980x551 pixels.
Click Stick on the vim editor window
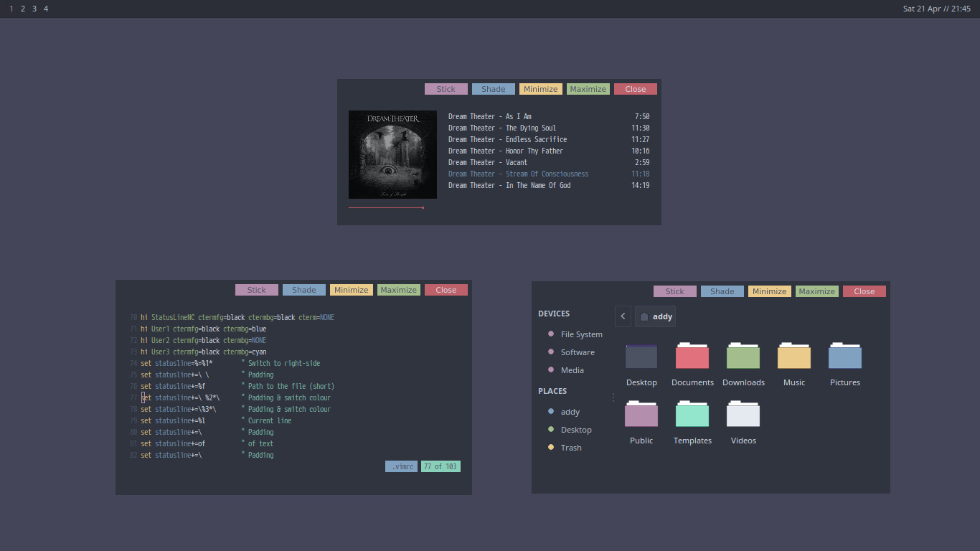coord(257,290)
